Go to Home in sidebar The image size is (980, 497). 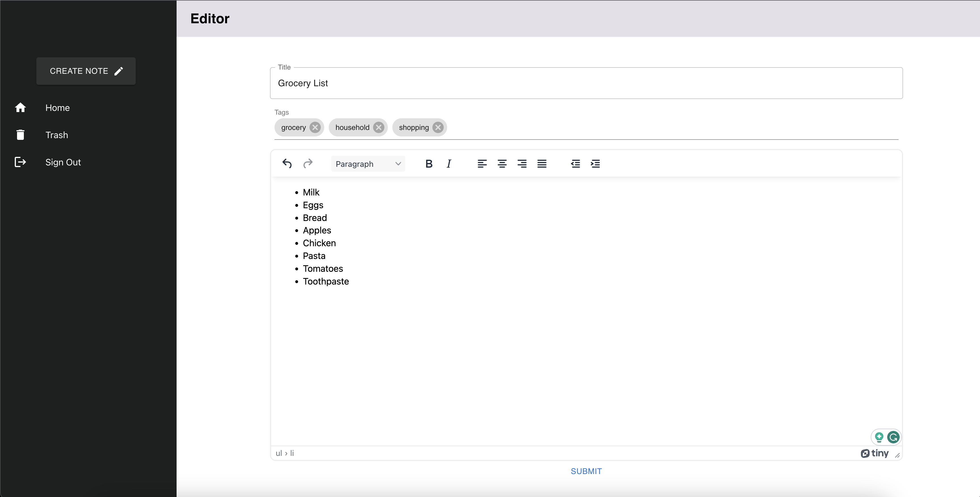coord(57,108)
